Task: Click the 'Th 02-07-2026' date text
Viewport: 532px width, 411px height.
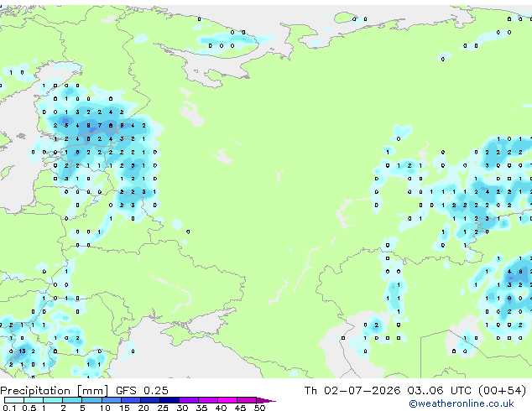Action: click(352, 391)
